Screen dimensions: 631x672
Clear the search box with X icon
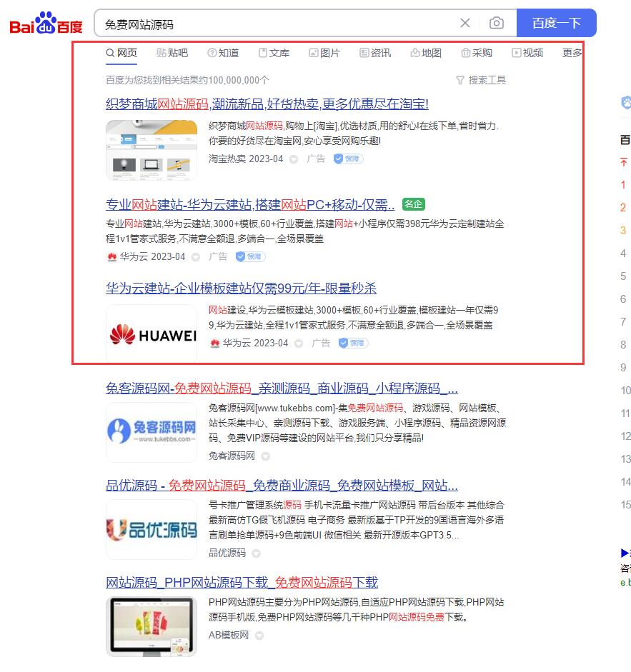(465, 23)
